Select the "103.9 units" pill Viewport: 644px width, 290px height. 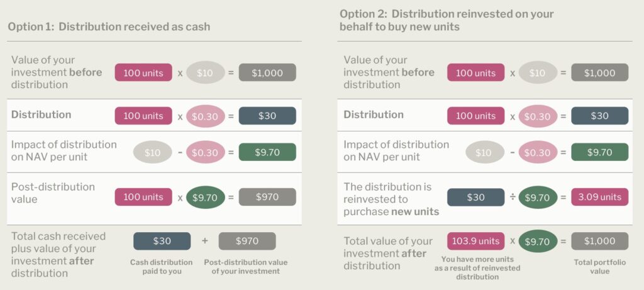click(475, 241)
